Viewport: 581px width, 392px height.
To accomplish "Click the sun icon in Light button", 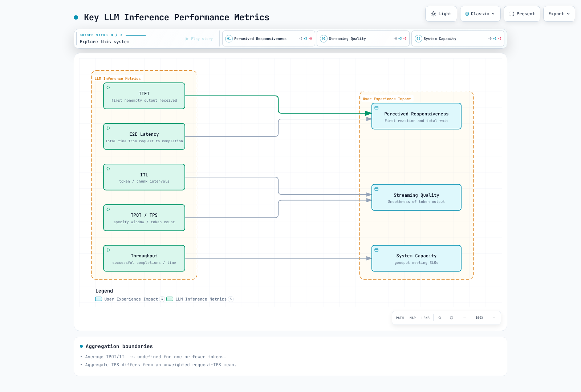I will pyautogui.click(x=434, y=14).
